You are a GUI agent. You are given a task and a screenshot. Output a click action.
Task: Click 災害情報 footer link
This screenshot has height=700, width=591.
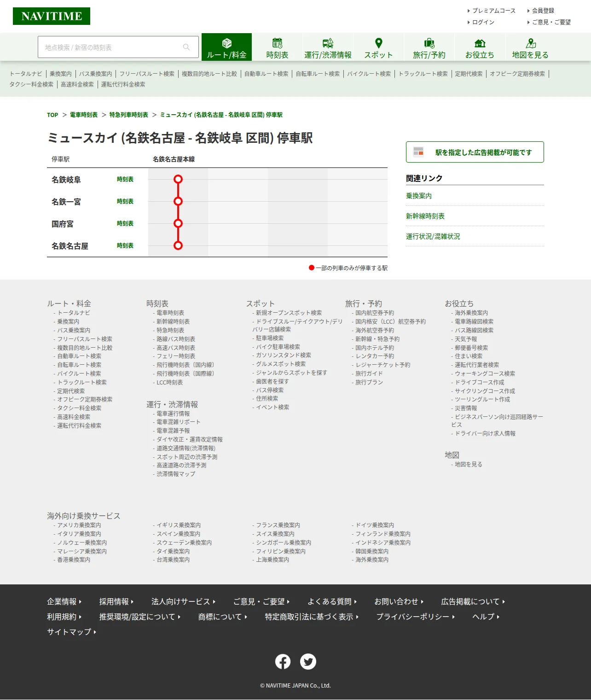click(x=466, y=408)
